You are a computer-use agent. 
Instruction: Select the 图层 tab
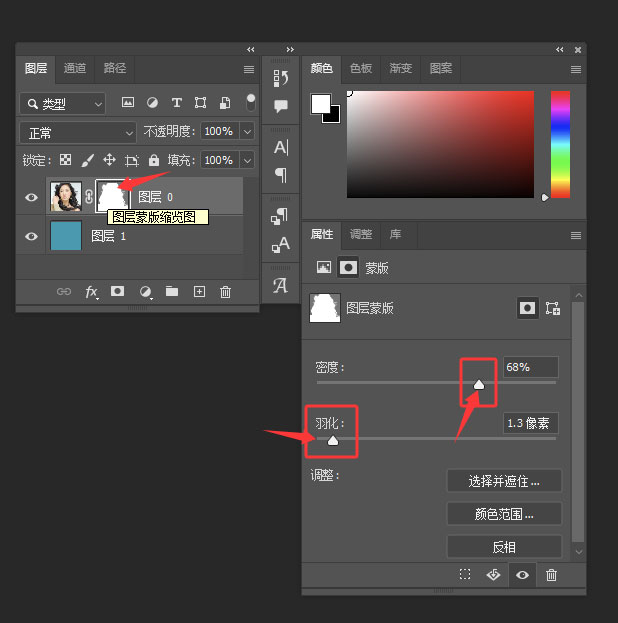pos(36,68)
